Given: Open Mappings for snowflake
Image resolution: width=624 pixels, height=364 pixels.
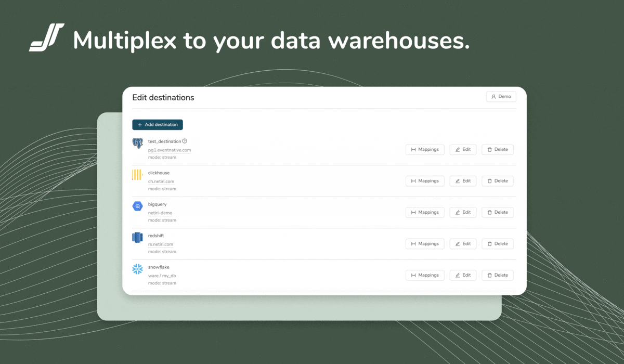Looking at the screenshot, I should [x=425, y=275].
